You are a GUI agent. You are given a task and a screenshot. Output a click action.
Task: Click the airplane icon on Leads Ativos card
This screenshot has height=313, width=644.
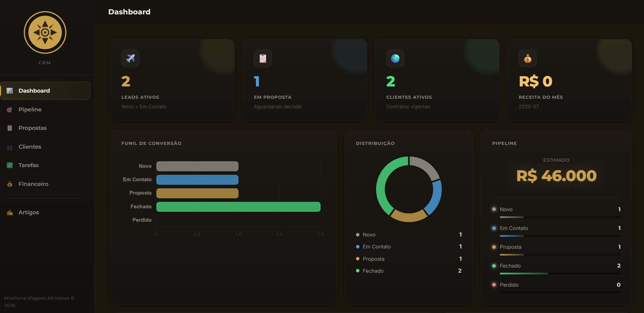point(131,58)
